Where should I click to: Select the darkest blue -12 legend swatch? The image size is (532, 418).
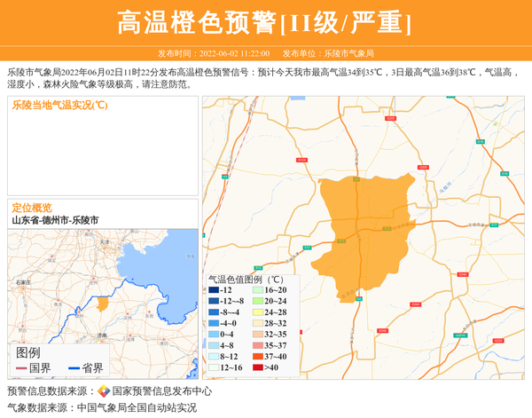[213, 290]
